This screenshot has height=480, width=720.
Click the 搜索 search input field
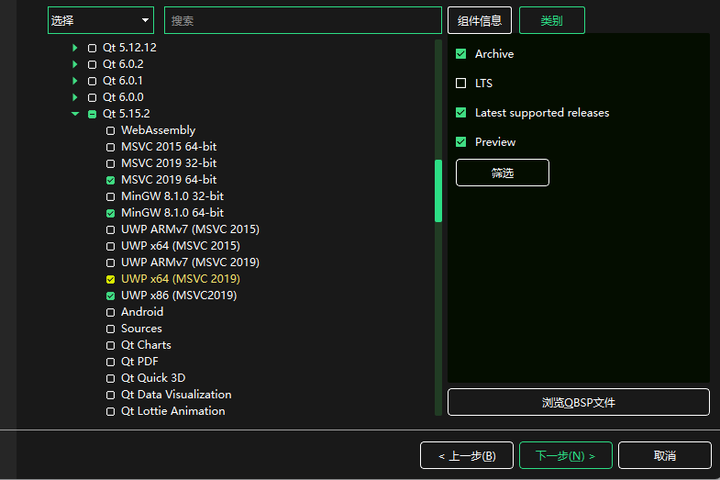302,20
